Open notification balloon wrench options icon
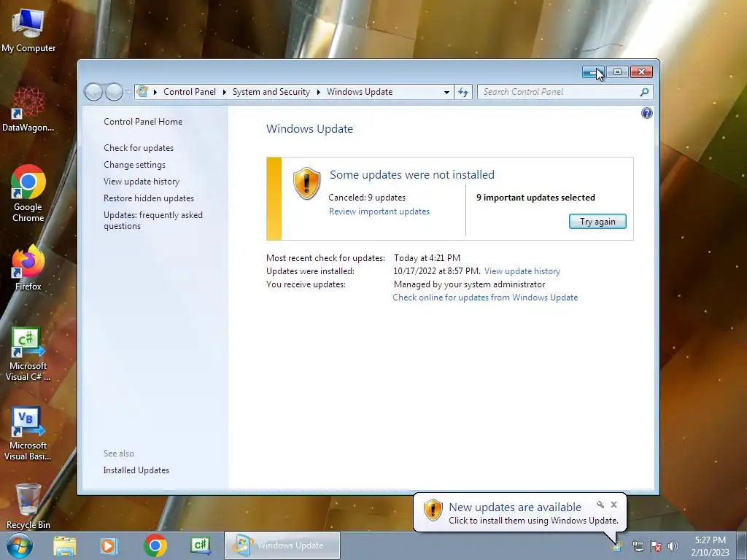747x560 pixels. coord(600,505)
